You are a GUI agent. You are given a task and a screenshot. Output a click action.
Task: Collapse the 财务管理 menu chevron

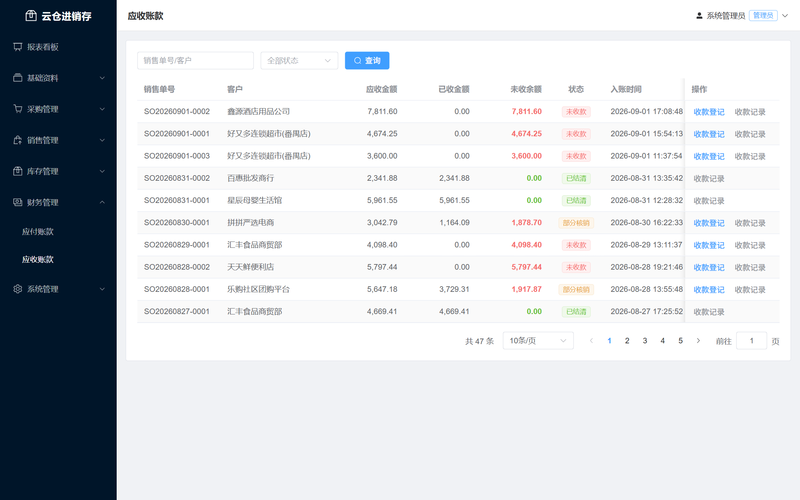pos(102,203)
